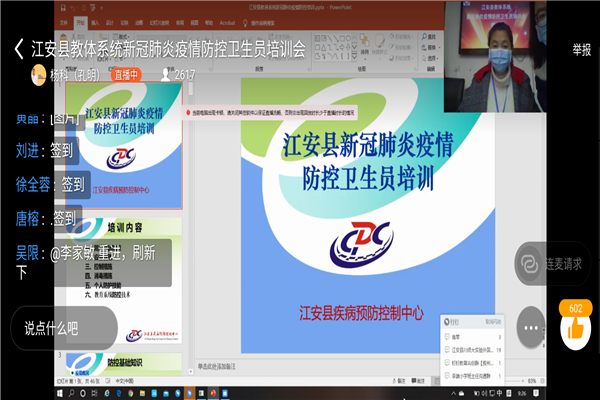Switch to PowerPoint on the taskbar
The height and width of the screenshot is (400, 600).
point(213,393)
